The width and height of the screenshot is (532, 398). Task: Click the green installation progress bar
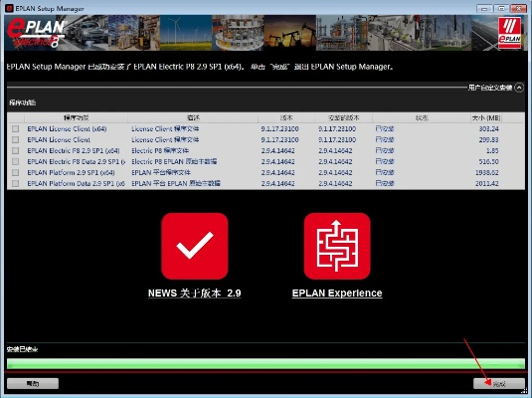coord(266,363)
